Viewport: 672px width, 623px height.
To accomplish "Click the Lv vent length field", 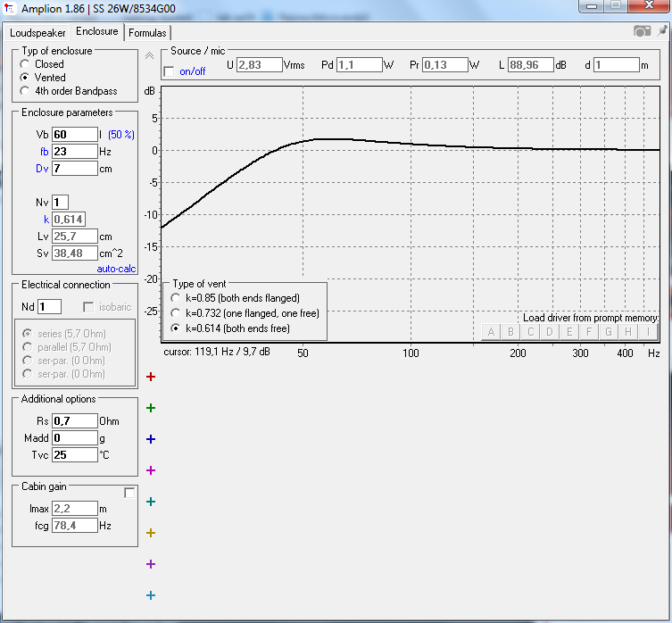I will click(x=75, y=237).
